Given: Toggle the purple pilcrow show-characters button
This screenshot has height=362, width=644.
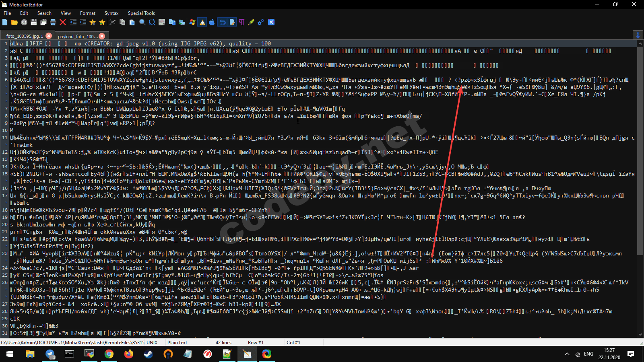Looking at the screenshot, I should pos(242,23).
